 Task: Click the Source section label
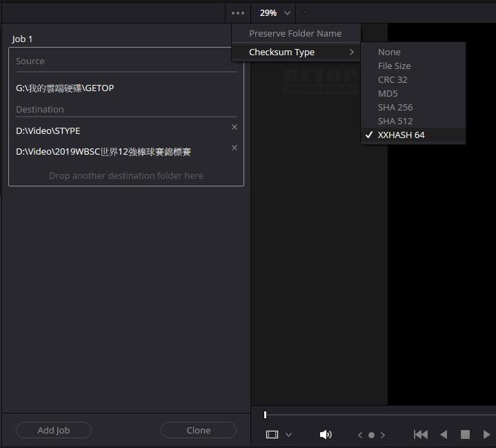[30, 61]
